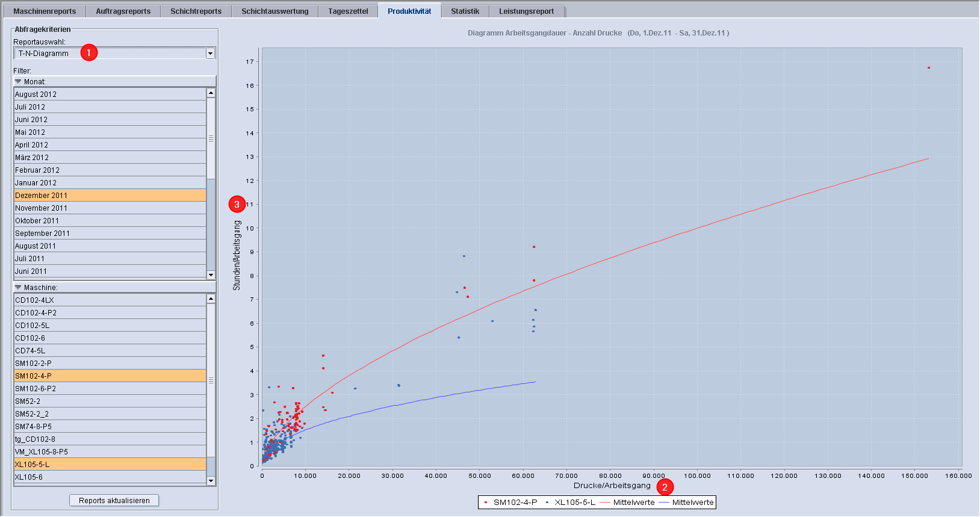
Task: Open the Leistungsreport tab
Action: click(526, 11)
